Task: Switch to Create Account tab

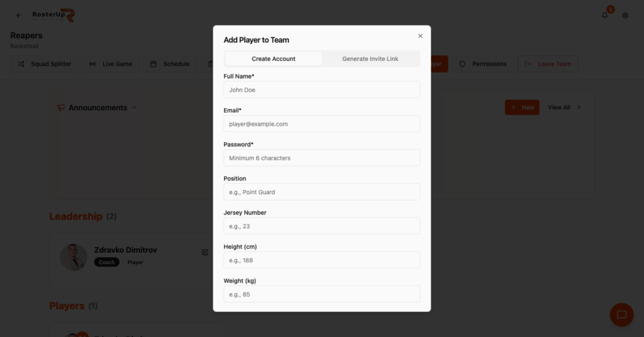Action: click(274, 58)
